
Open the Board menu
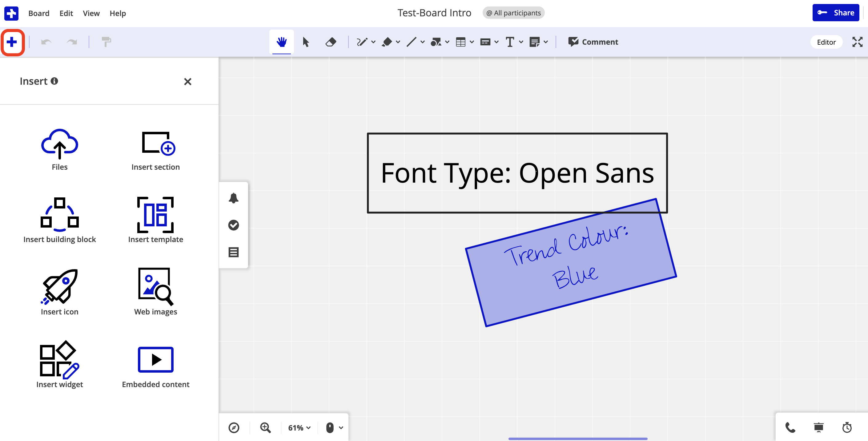(39, 13)
